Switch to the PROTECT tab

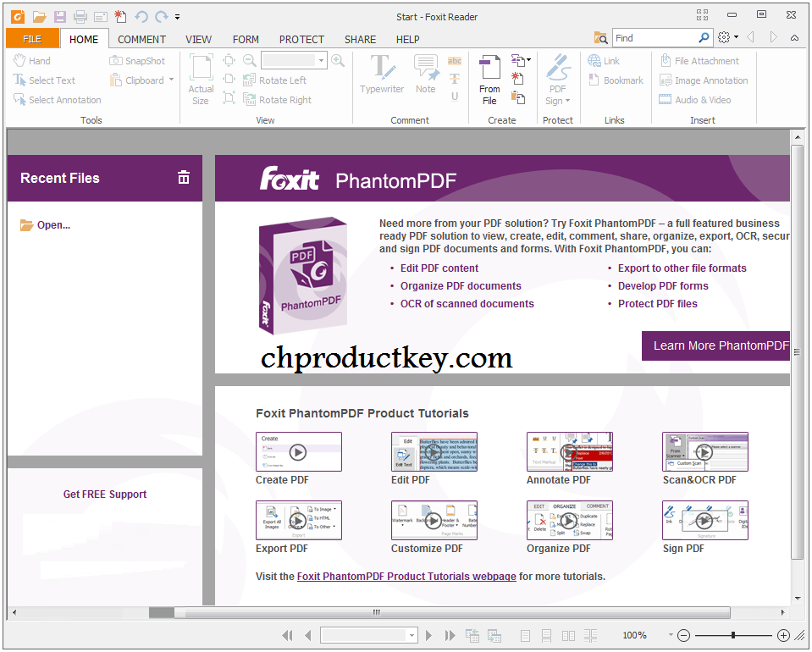pos(301,39)
